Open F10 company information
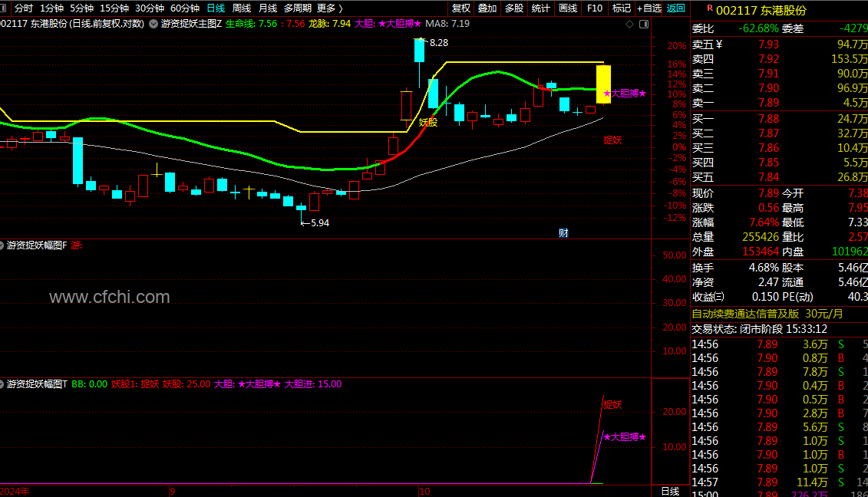 pyautogui.click(x=595, y=8)
